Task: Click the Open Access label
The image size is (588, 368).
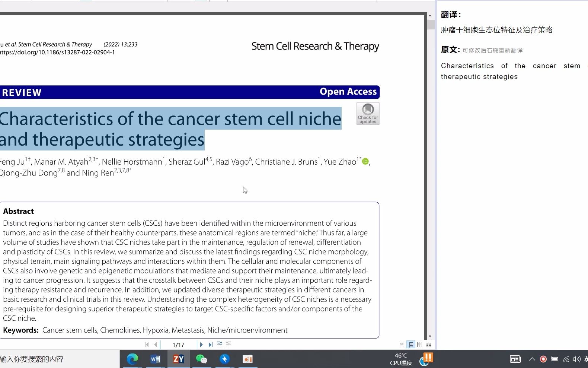Action: click(348, 92)
